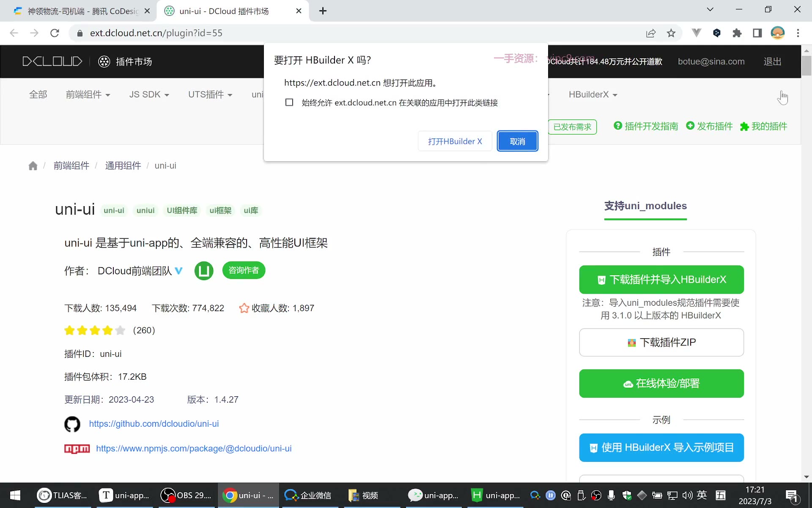This screenshot has height=508, width=812.
Task: Favorite the plugin with the star icon
Action: click(x=244, y=308)
